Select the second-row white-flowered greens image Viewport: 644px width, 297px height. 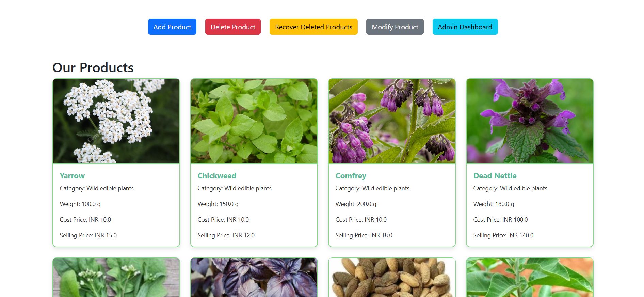pos(116,278)
